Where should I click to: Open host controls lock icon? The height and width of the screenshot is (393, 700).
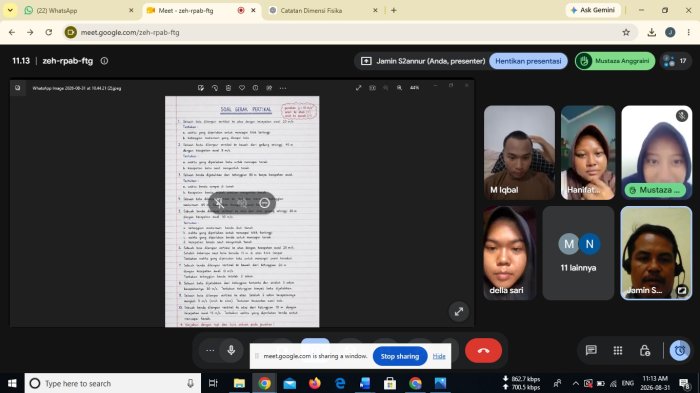coord(645,351)
